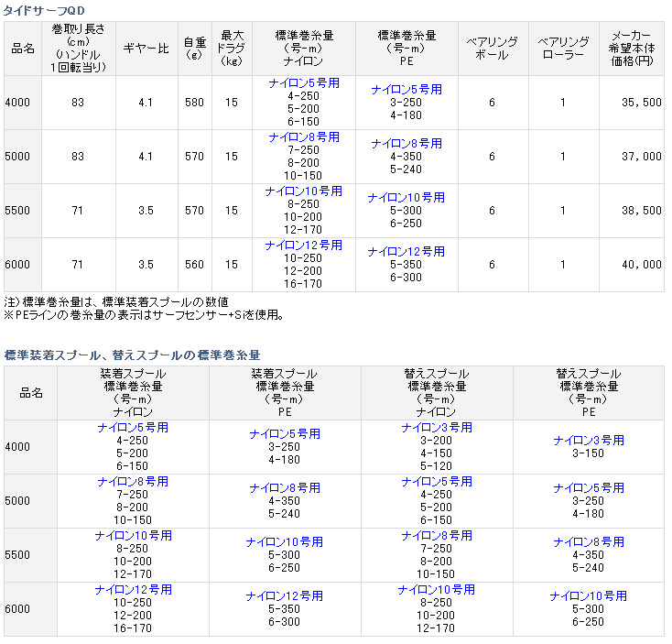Click the 5-120 spare spool nylon value

436,466
